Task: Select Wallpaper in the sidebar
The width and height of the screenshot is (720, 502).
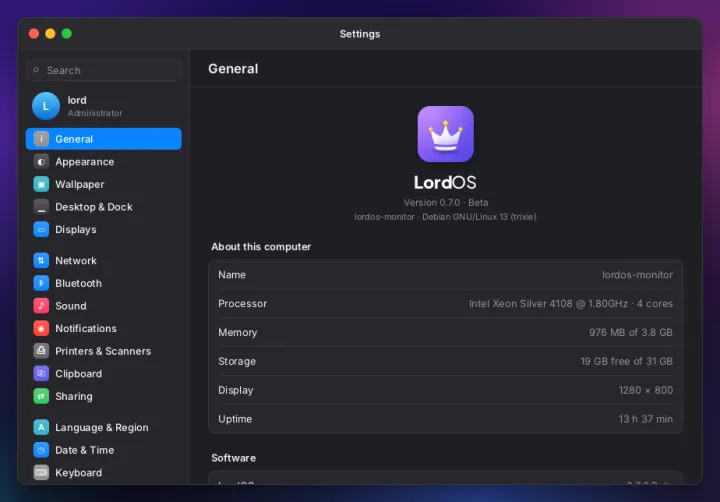Action: [104, 184]
